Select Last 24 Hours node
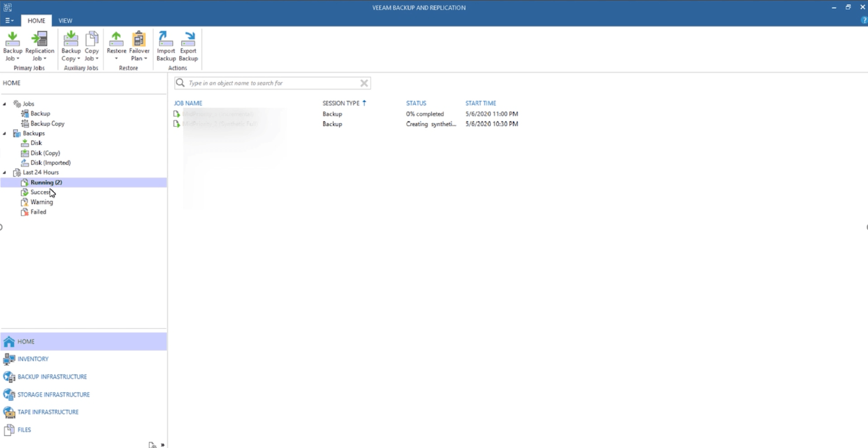 (x=36, y=172)
